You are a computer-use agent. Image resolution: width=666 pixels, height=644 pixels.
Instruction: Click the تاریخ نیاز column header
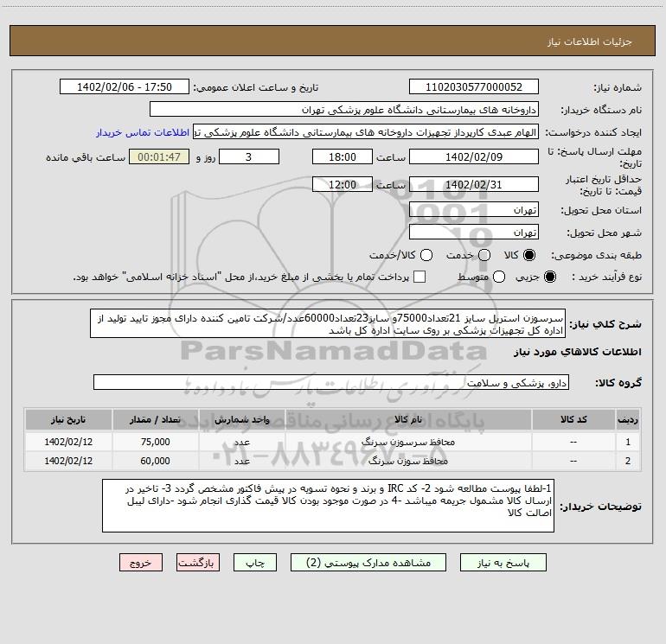68,419
